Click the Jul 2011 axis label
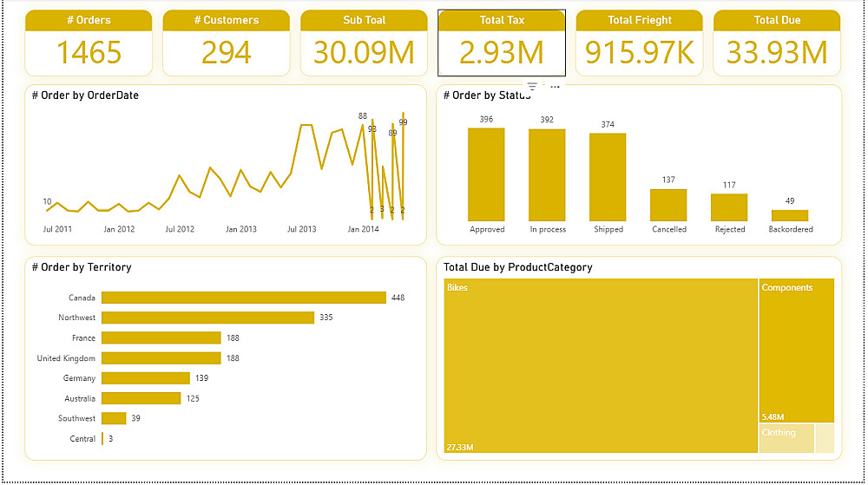This screenshot has height=485, width=868. pos(57,229)
